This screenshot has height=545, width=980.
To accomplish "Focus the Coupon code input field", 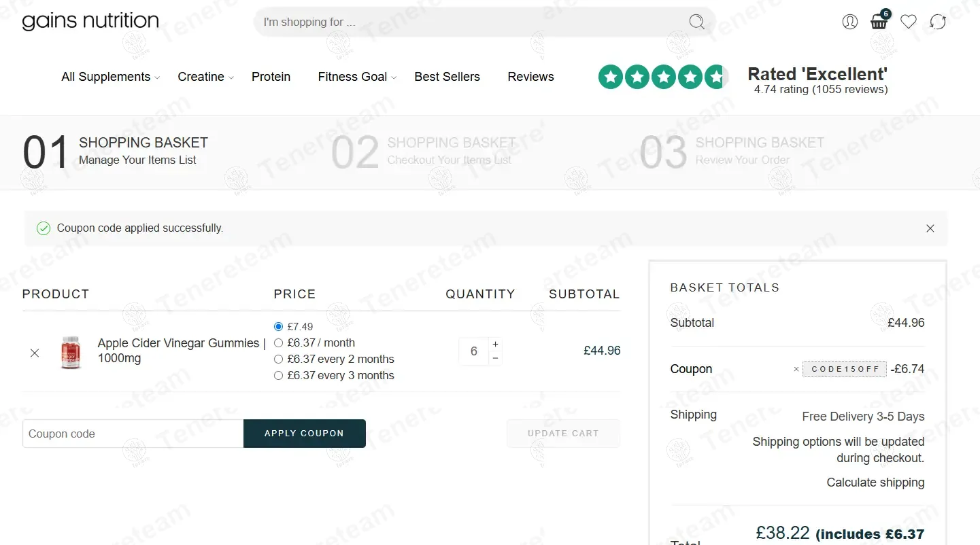I will [133, 434].
